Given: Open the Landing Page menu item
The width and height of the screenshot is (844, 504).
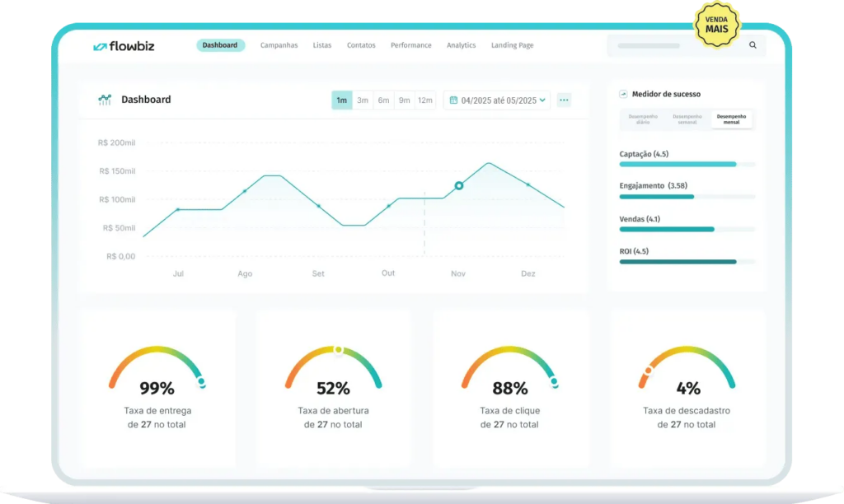Looking at the screenshot, I should [x=512, y=45].
